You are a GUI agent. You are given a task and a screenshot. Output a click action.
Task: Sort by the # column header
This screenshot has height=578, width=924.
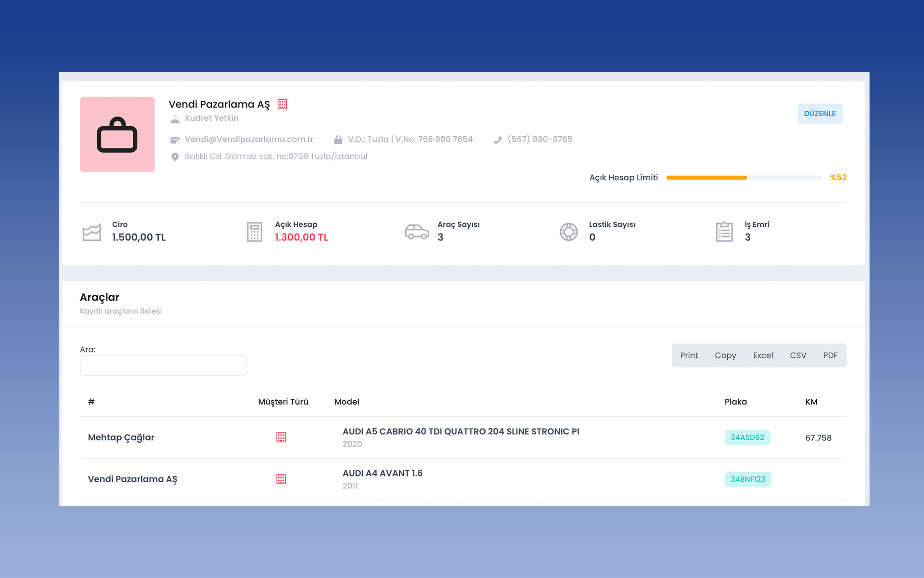(x=91, y=402)
